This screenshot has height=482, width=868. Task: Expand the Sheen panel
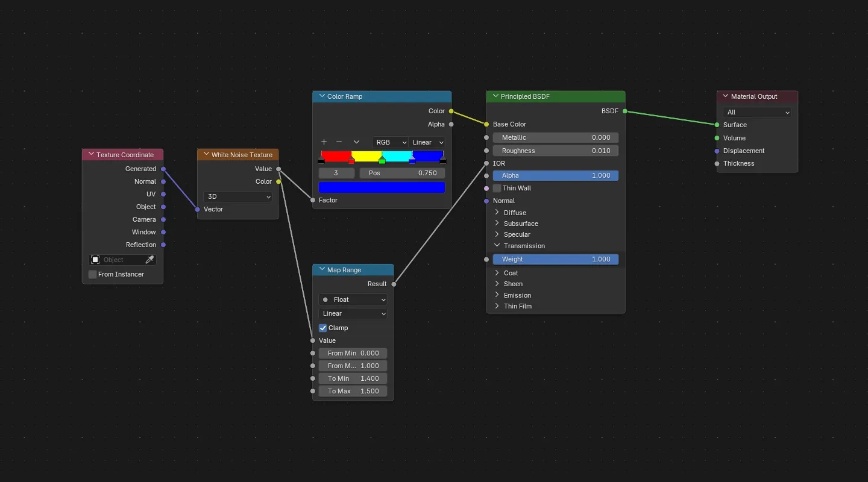tap(497, 283)
